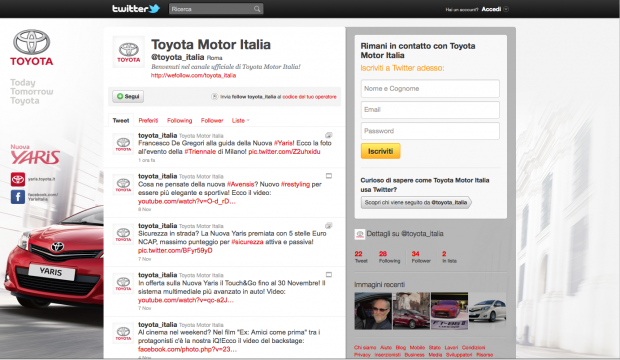Open the youtube.com/watch?v=O-d_rD… link

click(x=187, y=201)
